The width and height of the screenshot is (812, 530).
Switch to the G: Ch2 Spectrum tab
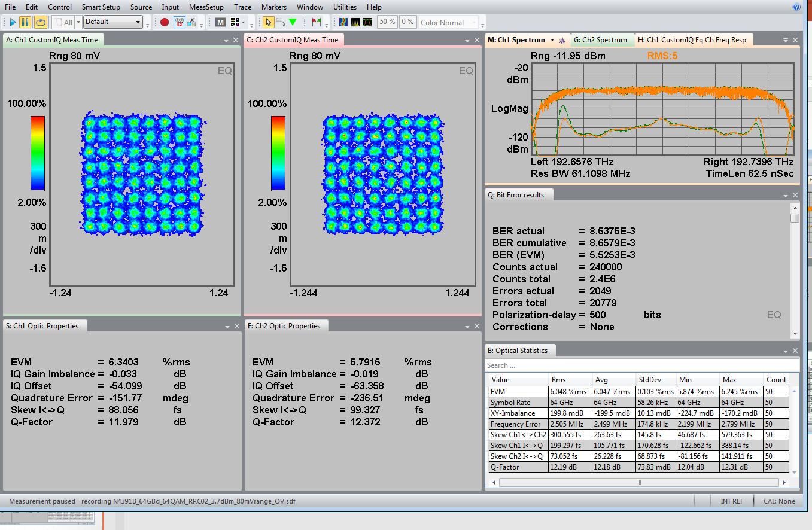600,40
